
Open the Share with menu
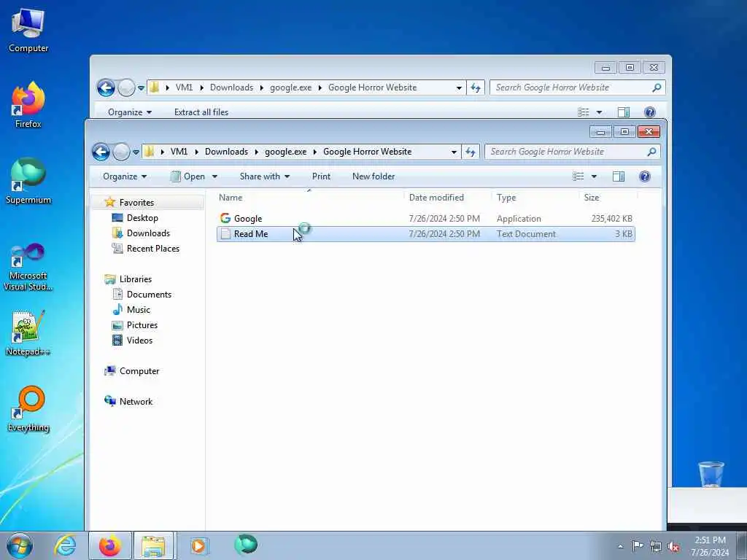pyautogui.click(x=264, y=176)
